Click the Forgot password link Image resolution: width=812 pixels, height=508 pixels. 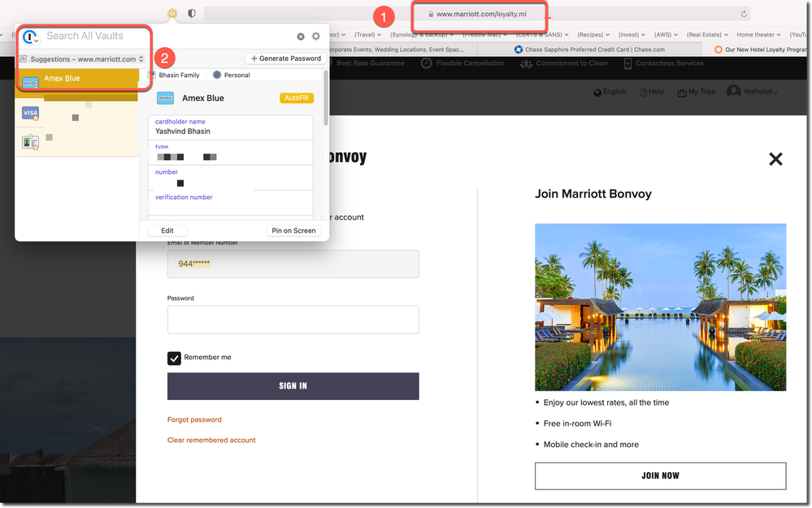click(x=194, y=420)
